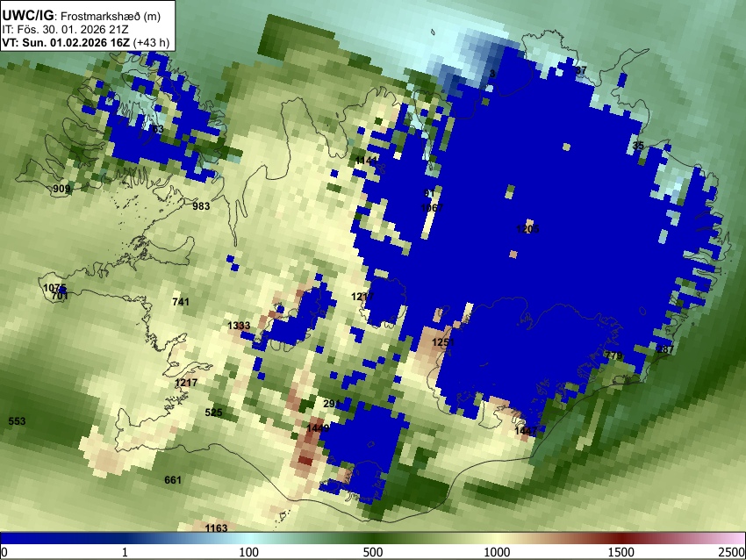Click the initial time line 'IT: Fös. 30. 01. 2026 21Z'

click(x=65, y=30)
